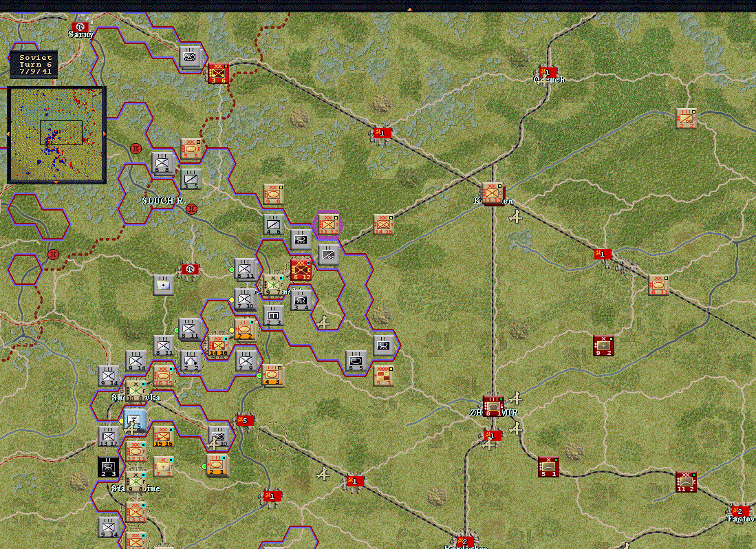Viewport: 756px width, 549px height.
Task: Select German 7-9 infantry regiment
Action: (246, 360)
